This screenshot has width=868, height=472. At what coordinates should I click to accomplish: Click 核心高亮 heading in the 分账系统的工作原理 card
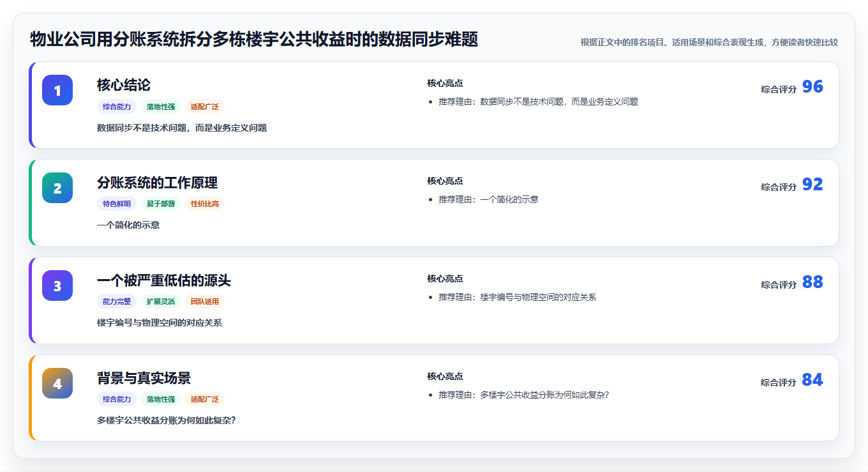[x=445, y=181]
